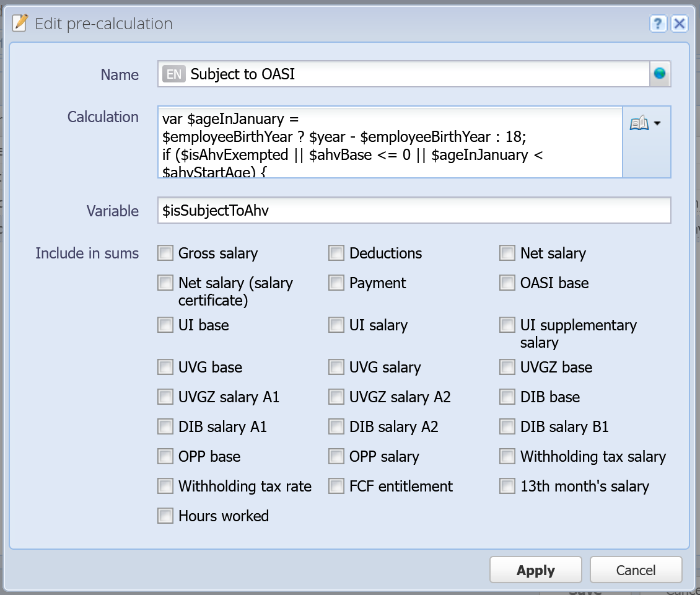Click the EN language badge in Name
Screen dimensions: 700x595
(173, 74)
